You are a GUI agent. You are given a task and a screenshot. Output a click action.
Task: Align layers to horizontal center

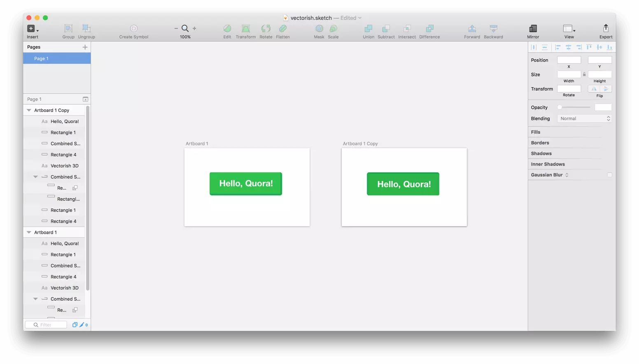point(568,47)
